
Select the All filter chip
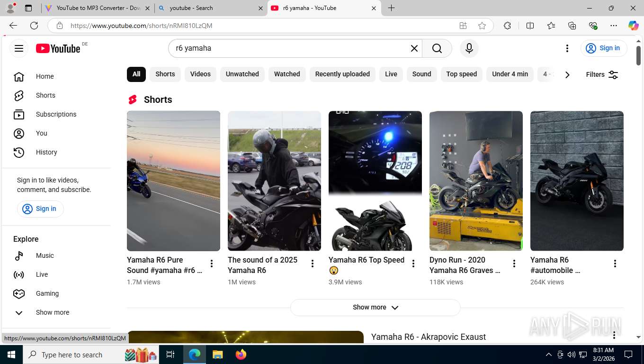[x=136, y=74]
